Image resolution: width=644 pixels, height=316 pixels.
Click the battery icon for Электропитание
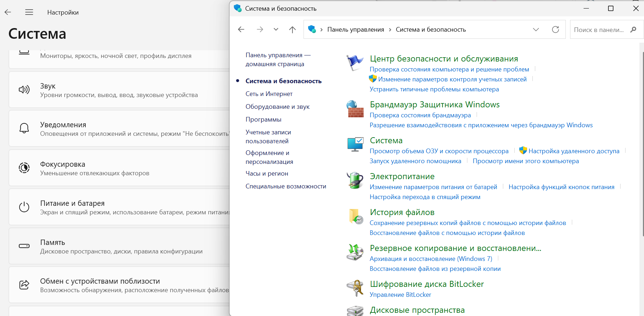[355, 180]
